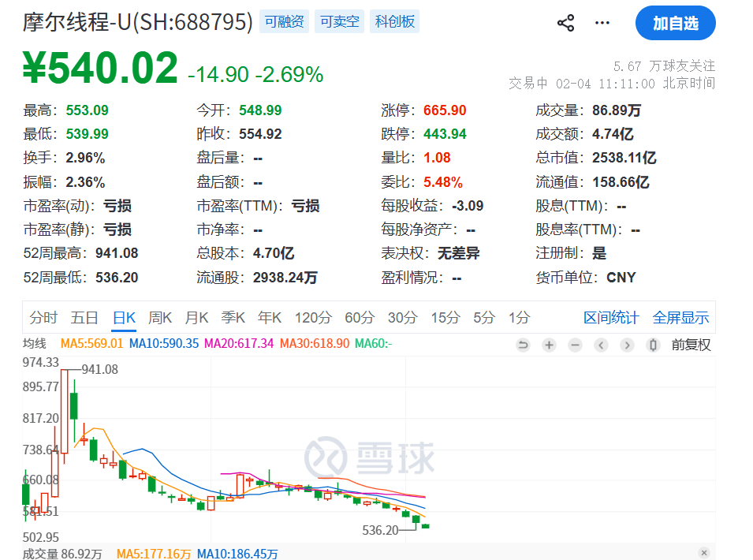This screenshot has width=753, height=560.
Task: Click the chart reset (undo) icon
Action: pos(523,345)
